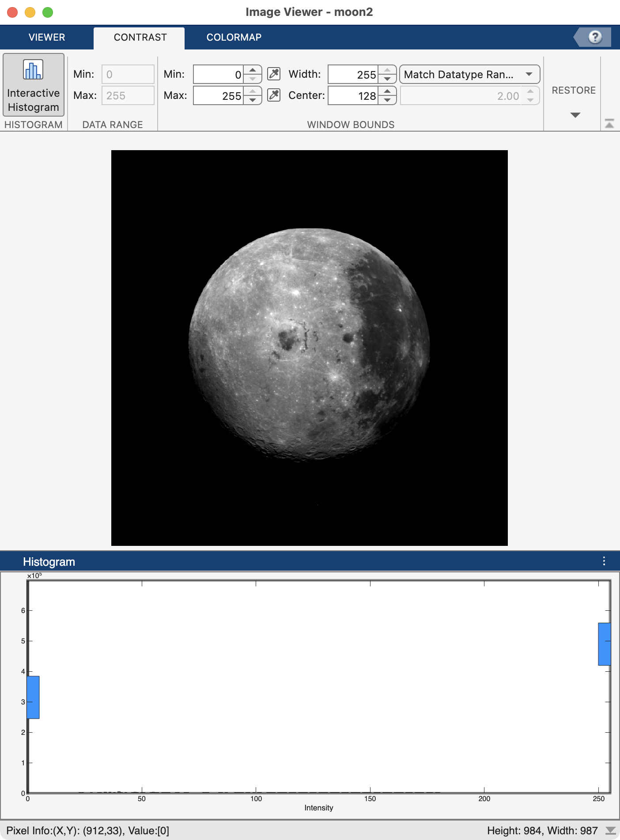Expand the RESTORE dropdown arrow

click(575, 115)
